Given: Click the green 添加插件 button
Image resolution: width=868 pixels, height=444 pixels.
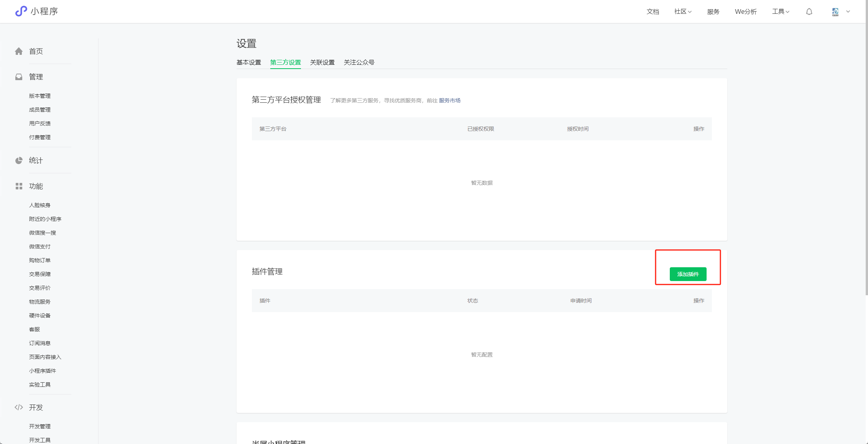Looking at the screenshot, I should 688,274.
